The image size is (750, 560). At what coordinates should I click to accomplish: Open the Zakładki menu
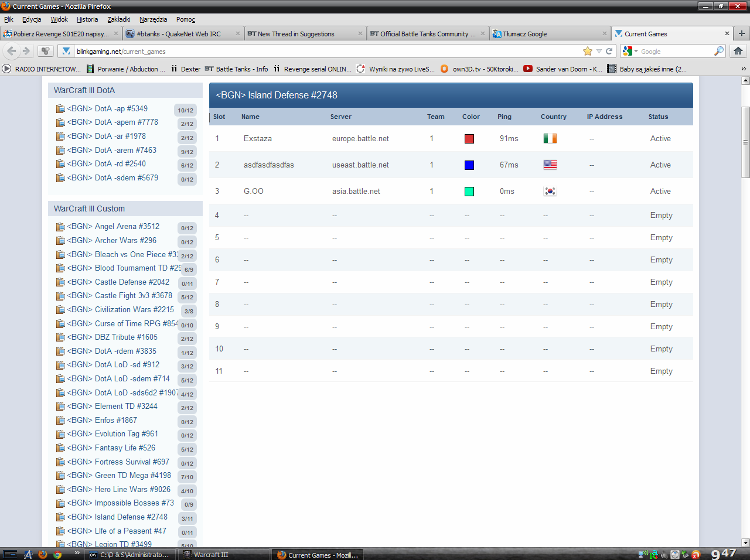tap(118, 19)
